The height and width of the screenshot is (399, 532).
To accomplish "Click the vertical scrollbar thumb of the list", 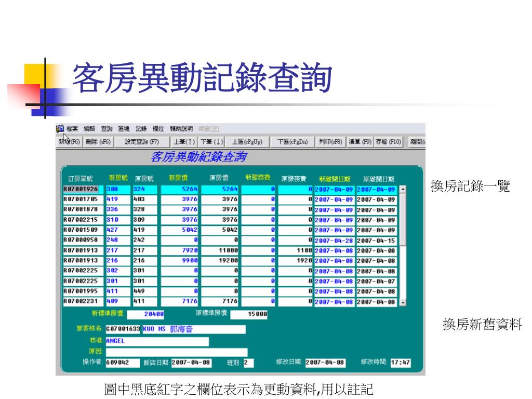I will pyautogui.click(x=403, y=219).
